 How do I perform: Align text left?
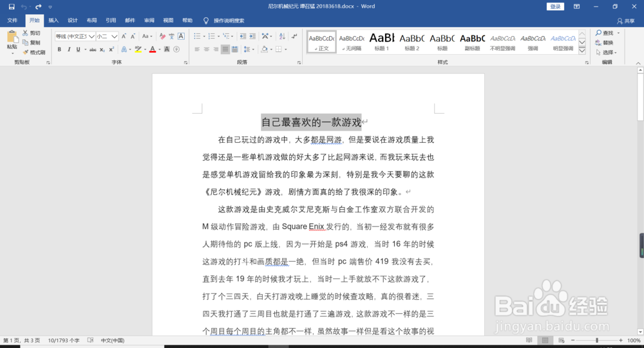coord(197,50)
